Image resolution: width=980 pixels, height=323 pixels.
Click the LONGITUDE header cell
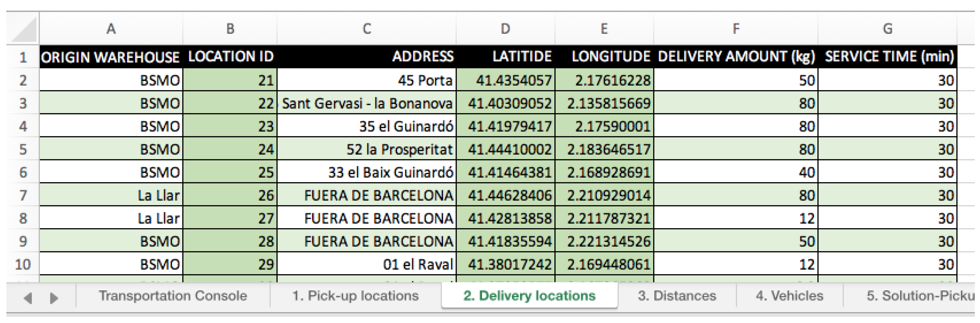pyautogui.click(x=605, y=57)
